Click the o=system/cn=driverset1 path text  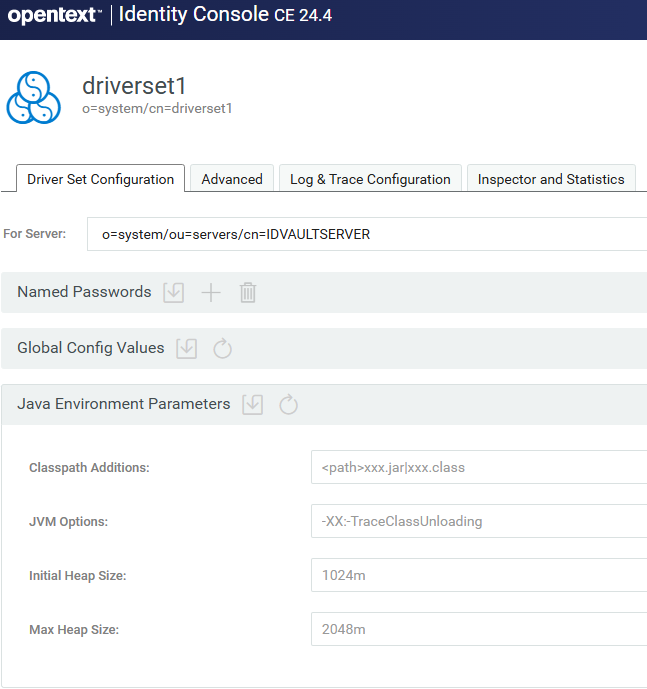pos(157,109)
